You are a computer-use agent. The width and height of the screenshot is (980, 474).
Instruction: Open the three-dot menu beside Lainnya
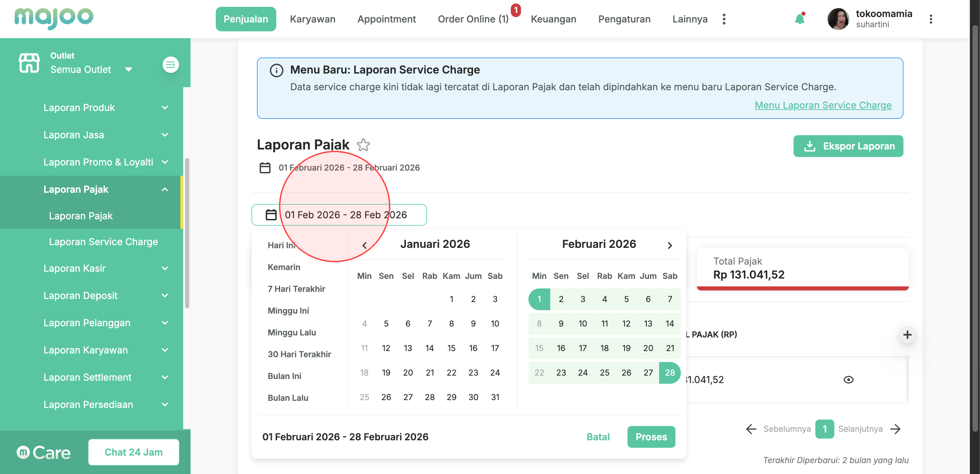(x=723, y=19)
